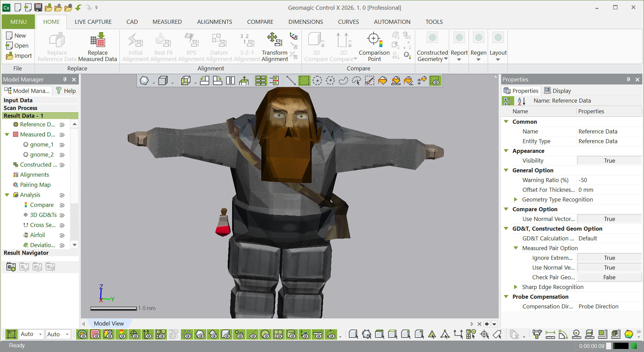Open the Report dropdown arrow
The width and height of the screenshot is (644, 352).
459,60
